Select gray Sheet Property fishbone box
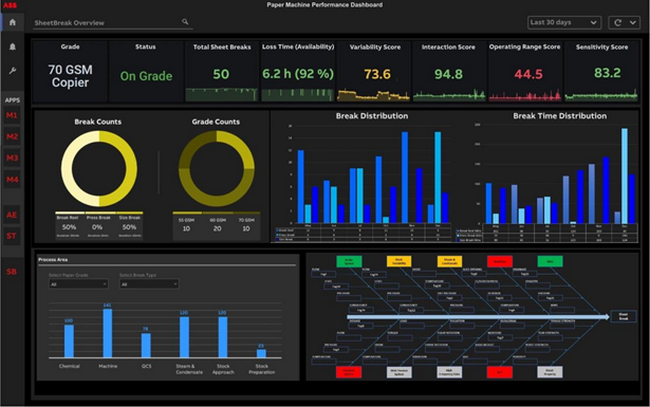The width and height of the screenshot is (650, 407). (550, 372)
